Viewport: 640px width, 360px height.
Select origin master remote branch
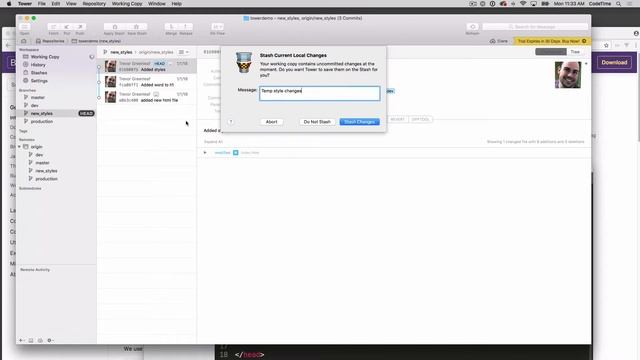point(56,163)
